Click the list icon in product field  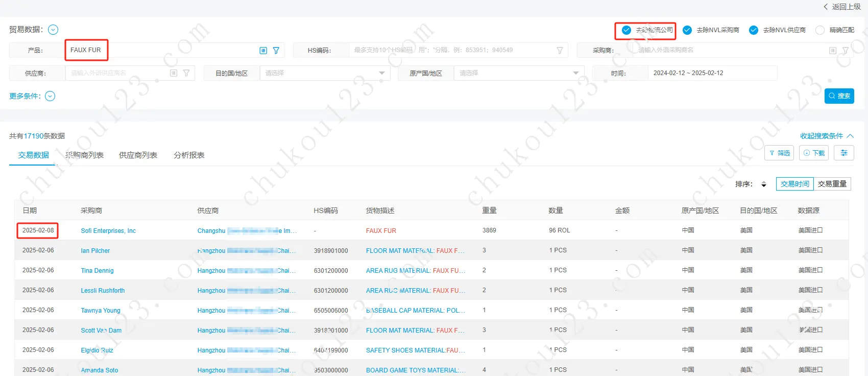coord(263,51)
